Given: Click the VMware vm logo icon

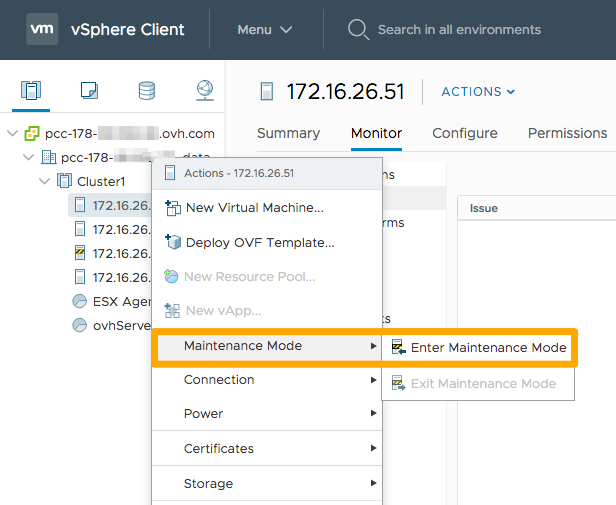Looking at the screenshot, I should click(41, 29).
